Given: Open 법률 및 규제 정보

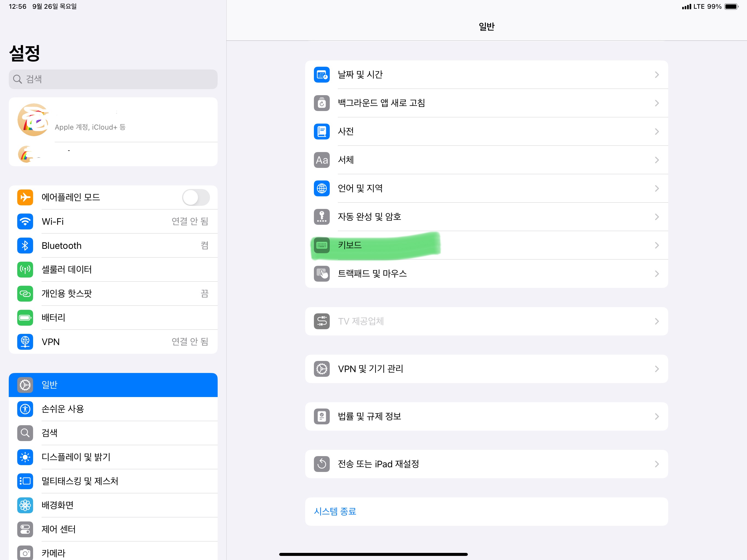Looking at the screenshot, I should coord(487,416).
